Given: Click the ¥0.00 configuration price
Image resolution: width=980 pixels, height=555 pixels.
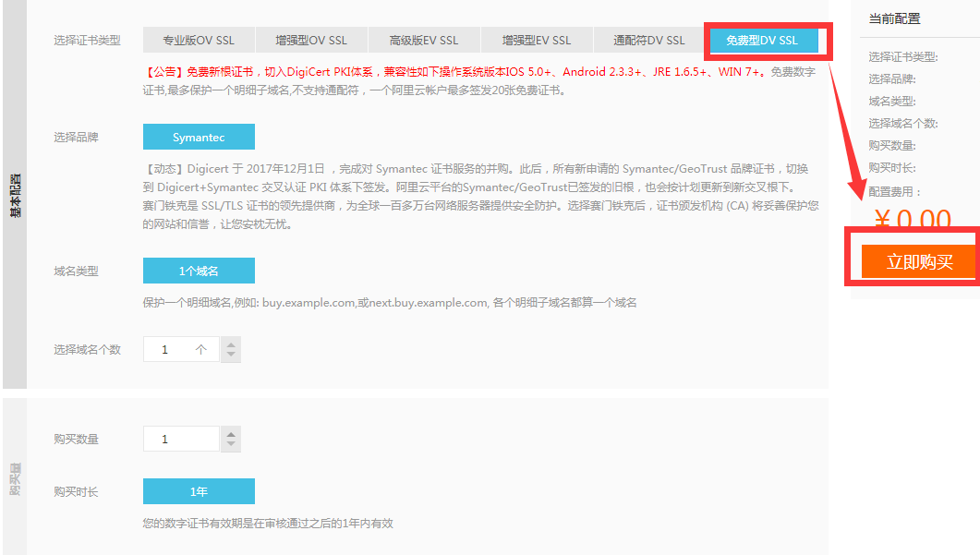Looking at the screenshot, I should [912, 220].
